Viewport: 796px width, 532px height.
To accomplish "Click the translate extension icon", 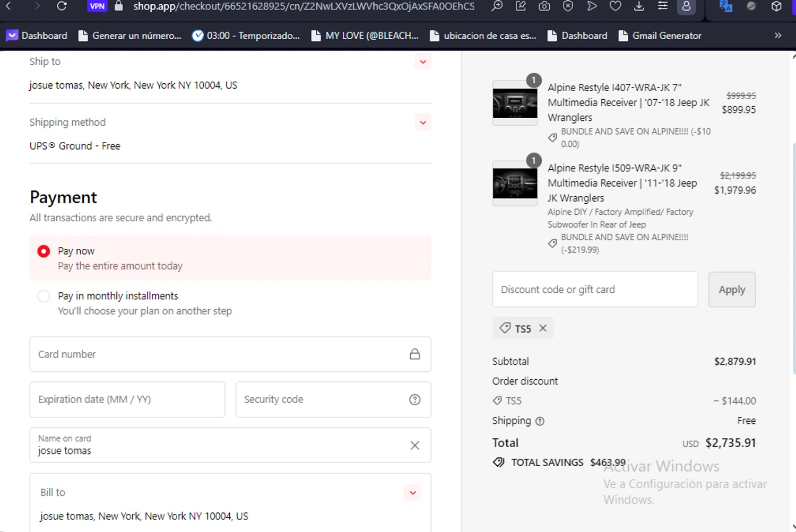I will [x=726, y=6].
